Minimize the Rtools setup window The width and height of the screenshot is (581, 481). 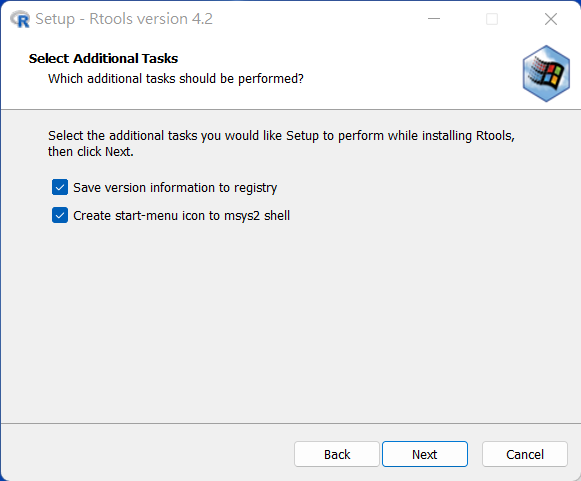pyautogui.click(x=434, y=19)
